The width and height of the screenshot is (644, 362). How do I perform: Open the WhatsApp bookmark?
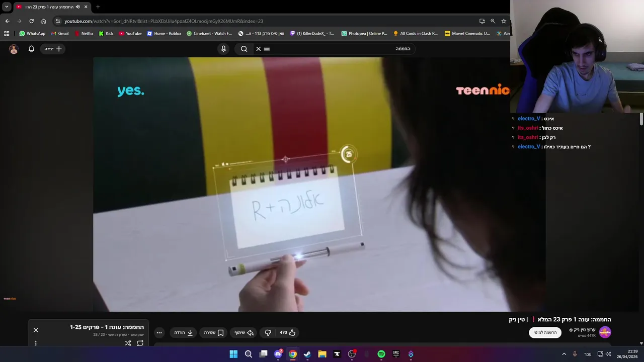point(32,34)
